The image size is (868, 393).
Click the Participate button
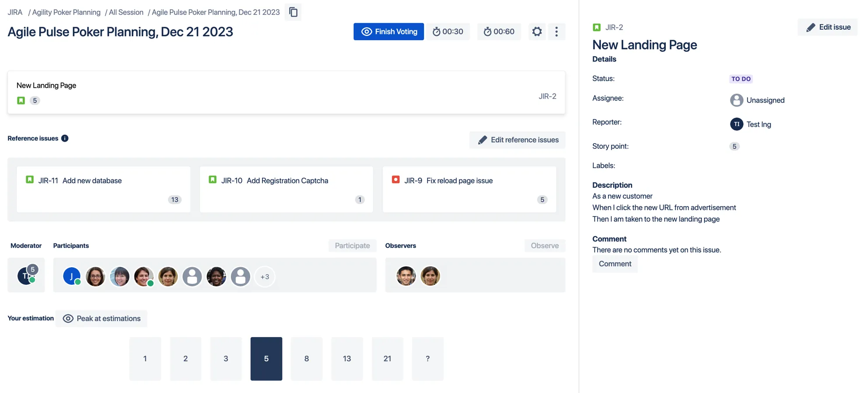coord(352,245)
